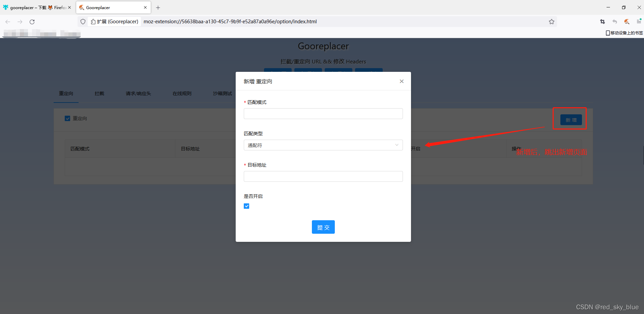Reload the page
The image size is (644, 314).
[x=32, y=22]
